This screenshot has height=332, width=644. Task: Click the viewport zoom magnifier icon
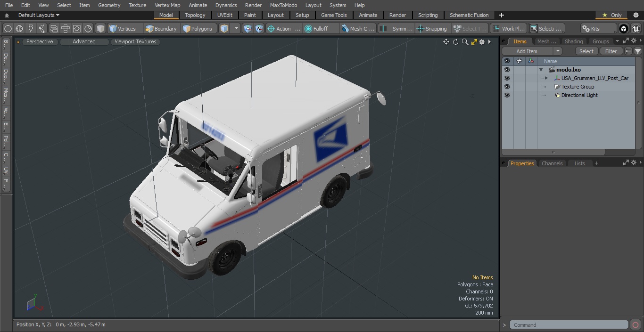tap(465, 42)
